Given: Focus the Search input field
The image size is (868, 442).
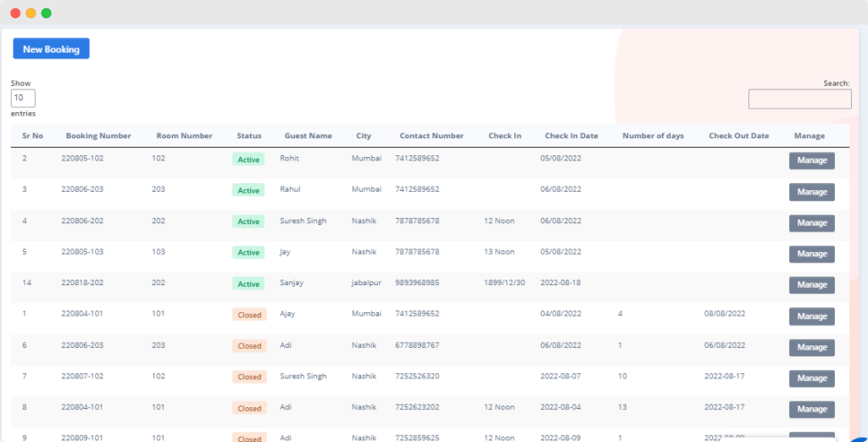Looking at the screenshot, I should tap(800, 99).
